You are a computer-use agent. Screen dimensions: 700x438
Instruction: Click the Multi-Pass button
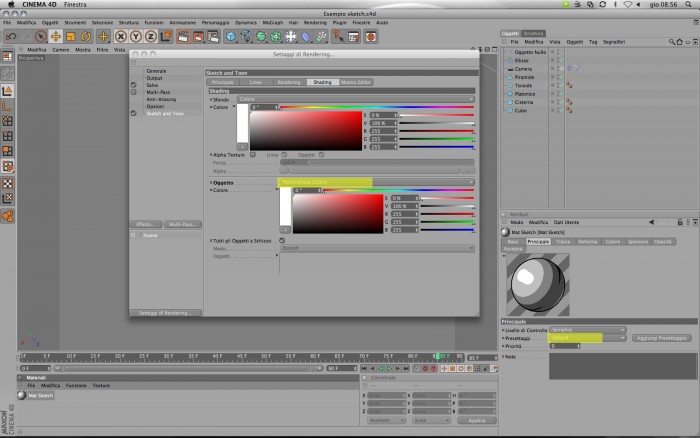click(183, 224)
